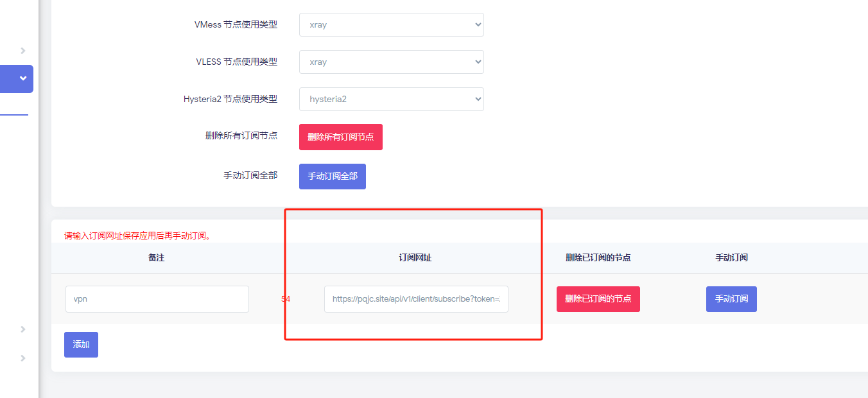Click the red 请输入订阅网址 hint text

pos(137,236)
